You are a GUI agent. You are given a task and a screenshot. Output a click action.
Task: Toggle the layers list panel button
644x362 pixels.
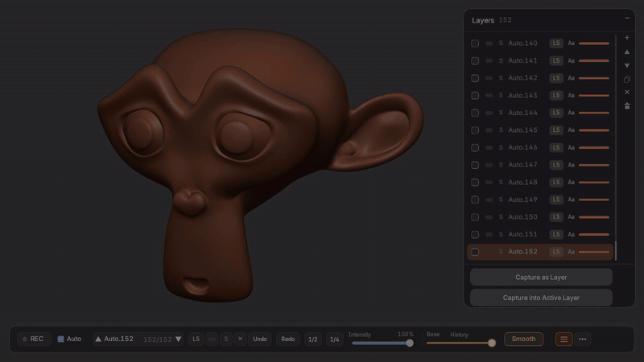pos(564,339)
